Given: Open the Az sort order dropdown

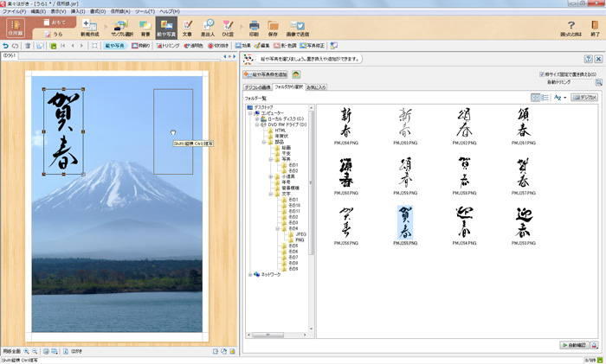Looking at the screenshot, I should pos(559,98).
